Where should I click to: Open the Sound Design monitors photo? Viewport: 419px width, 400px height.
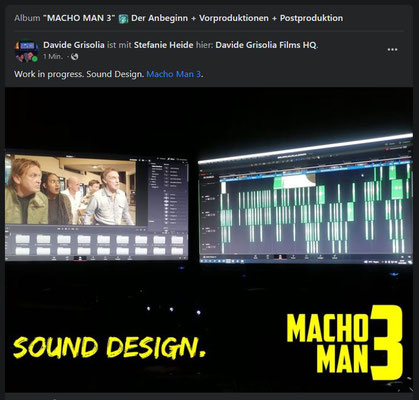point(209,240)
